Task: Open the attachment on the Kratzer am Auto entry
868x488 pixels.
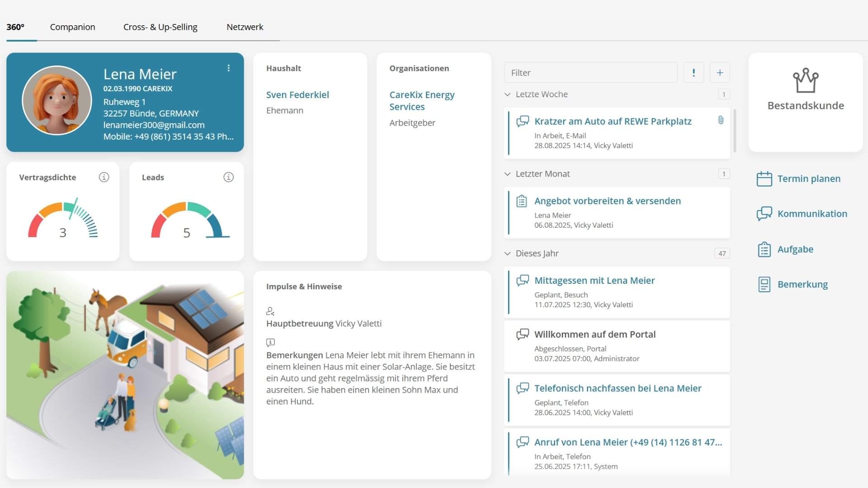Action: [720, 120]
